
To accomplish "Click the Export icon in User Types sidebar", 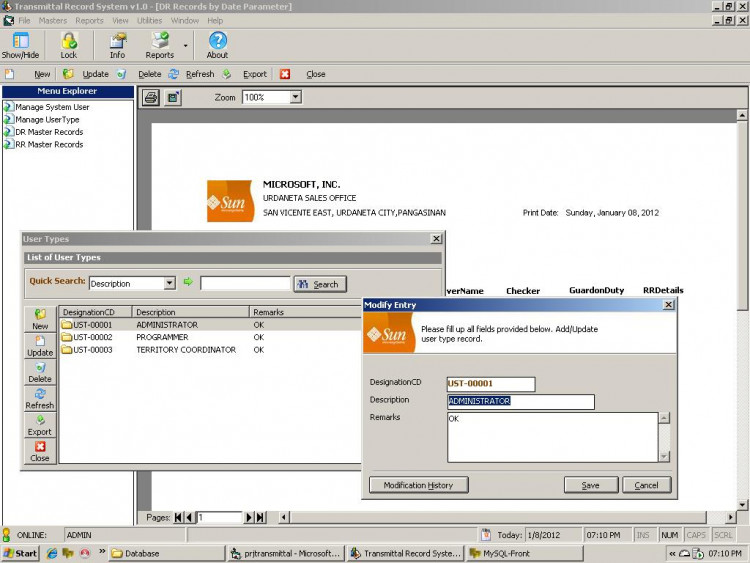I will tap(40, 425).
